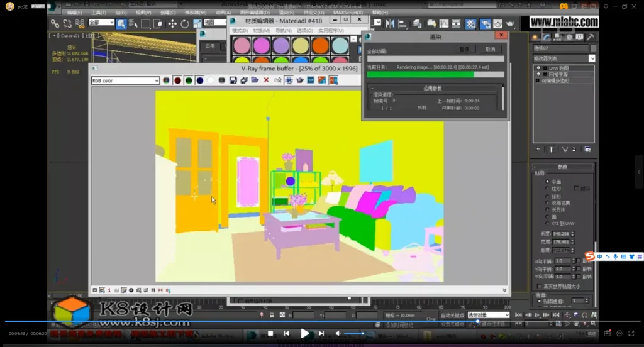Image resolution: width=644 pixels, height=347 pixels.
Task: Open the RGB color channel dropdown
Action: coord(126,80)
